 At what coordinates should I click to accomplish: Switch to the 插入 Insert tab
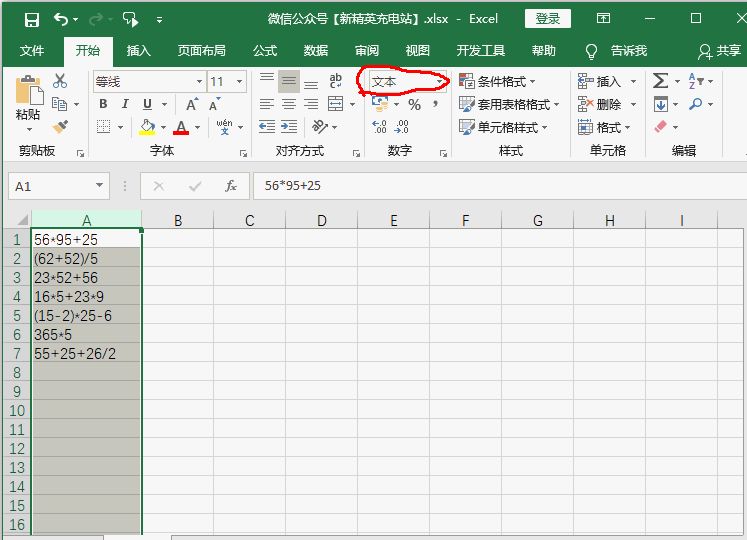pos(139,51)
